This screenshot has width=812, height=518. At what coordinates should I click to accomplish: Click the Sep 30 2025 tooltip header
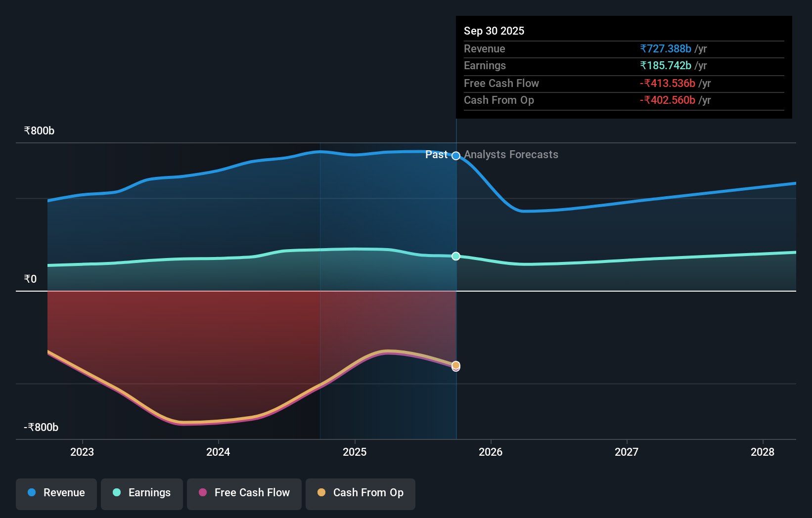click(x=494, y=31)
